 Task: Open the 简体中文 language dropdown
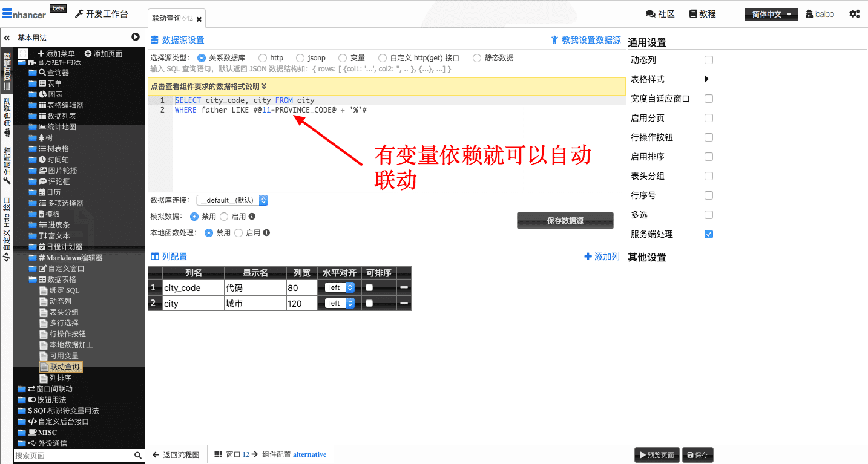point(771,15)
